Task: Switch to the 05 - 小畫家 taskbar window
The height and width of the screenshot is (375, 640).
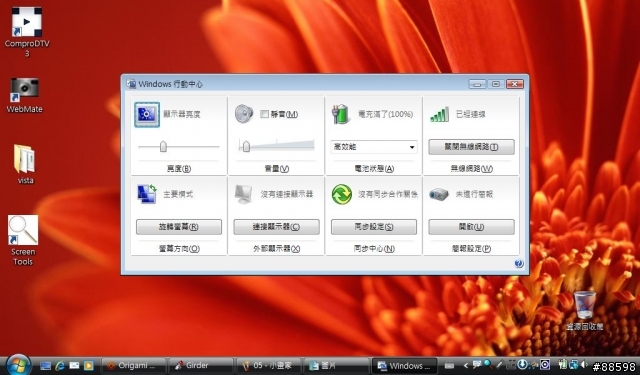Action: point(268,366)
